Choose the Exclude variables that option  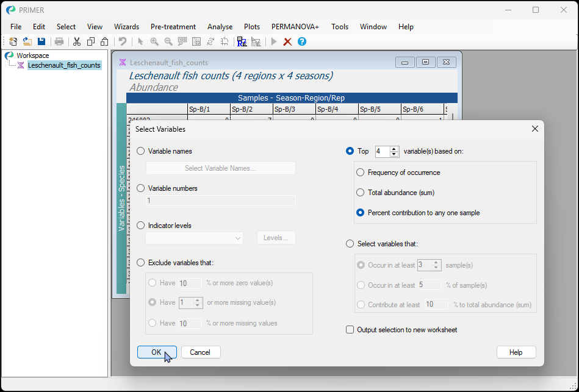click(x=141, y=263)
